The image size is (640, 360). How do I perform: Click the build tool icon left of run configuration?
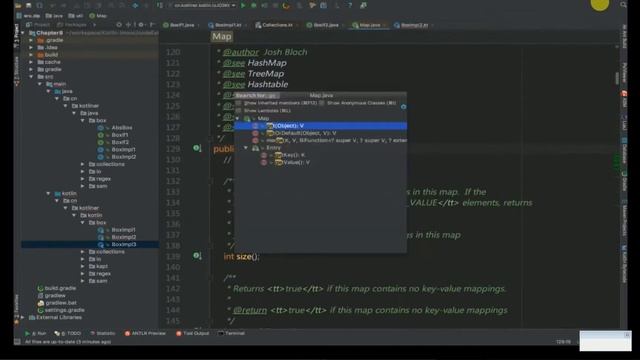[x=160, y=6]
